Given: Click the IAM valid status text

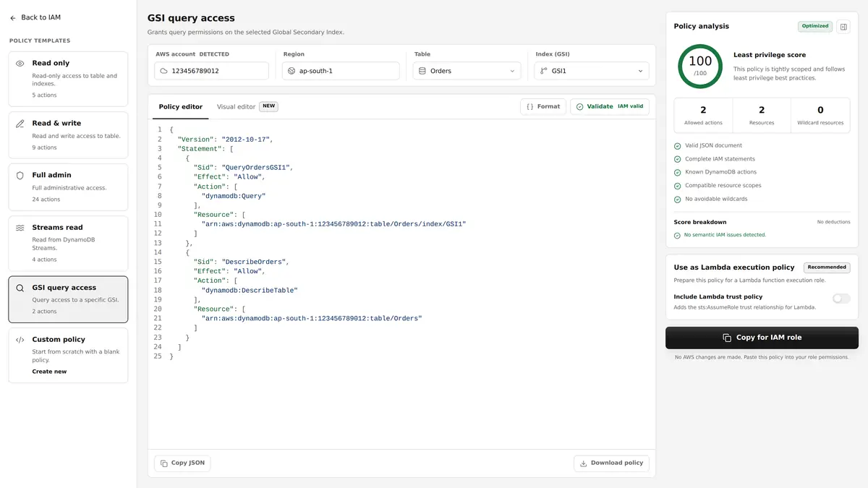Looking at the screenshot, I should point(630,106).
